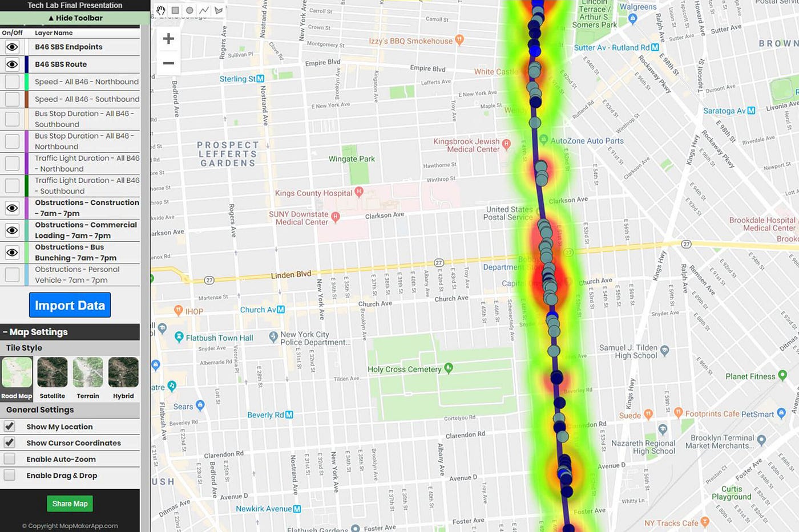
Task: Enable Drag & Drop checkbox
Action: [9, 475]
